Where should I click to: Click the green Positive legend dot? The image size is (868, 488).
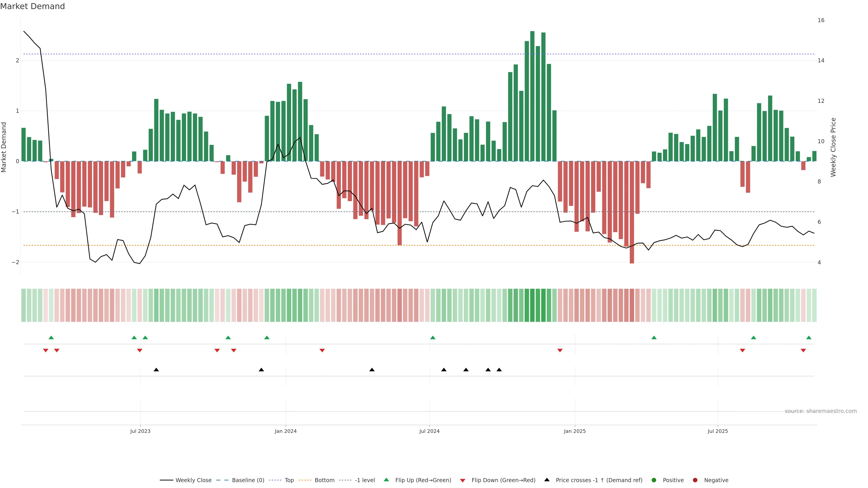(654, 480)
